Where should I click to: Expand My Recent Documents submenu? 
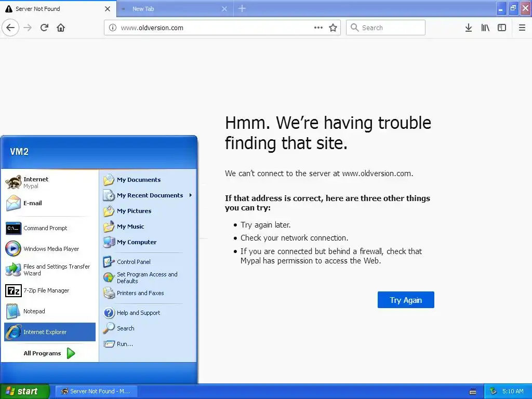pyautogui.click(x=148, y=195)
